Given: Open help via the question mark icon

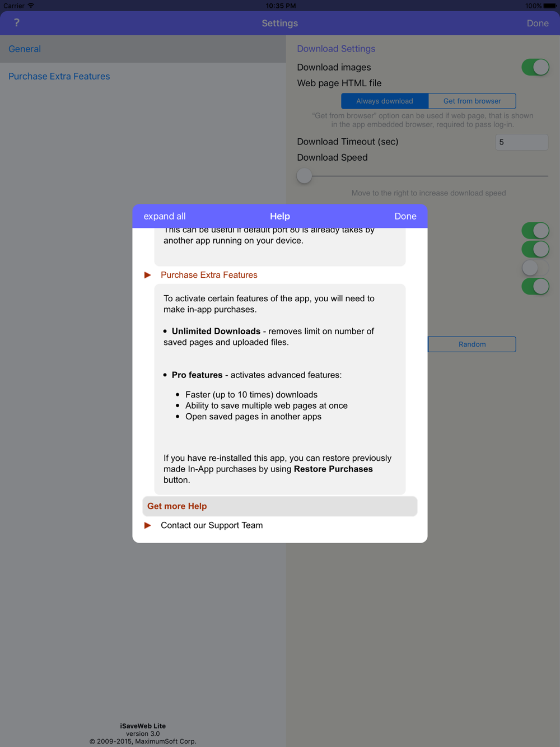Looking at the screenshot, I should (x=17, y=23).
